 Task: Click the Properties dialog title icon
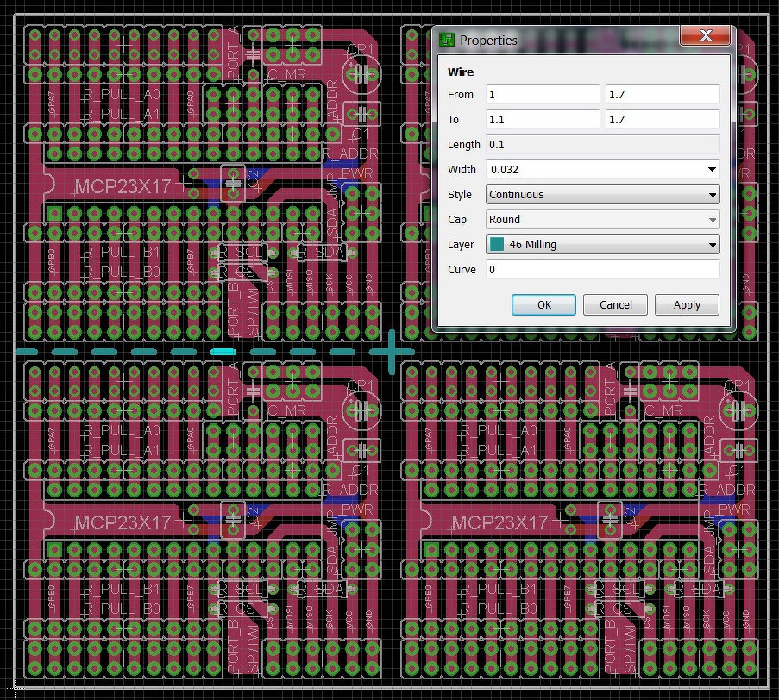pos(447,40)
